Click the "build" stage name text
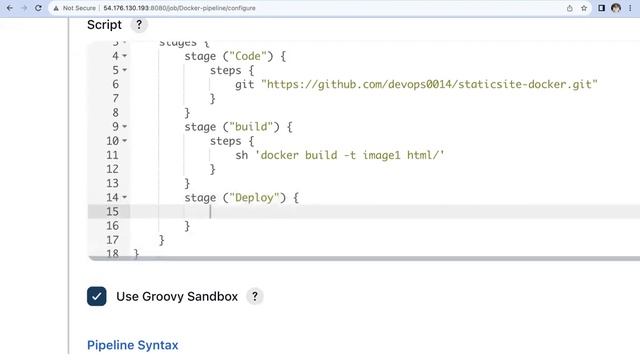This screenshot has height=360, width=640. (x=251, y=127)
